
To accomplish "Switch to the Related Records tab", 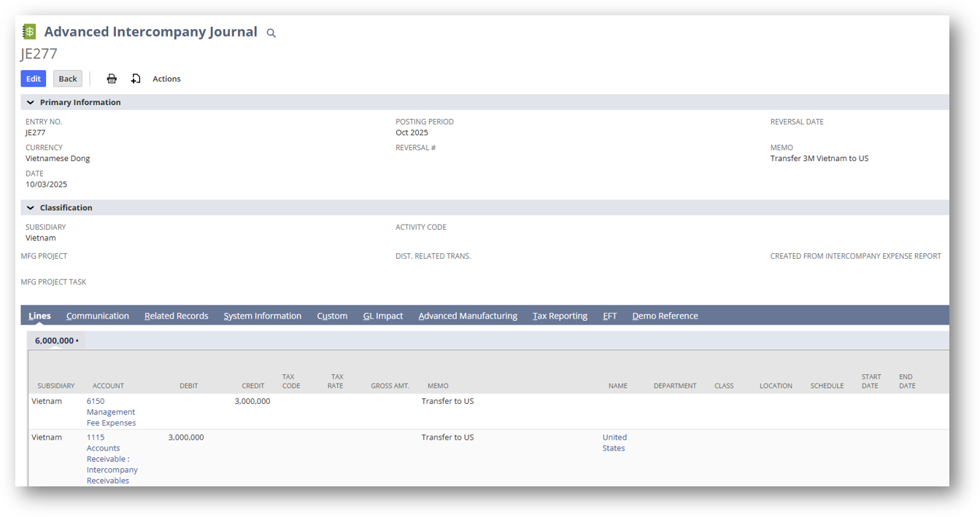I will pyautogui.click(x=176, y=315).
